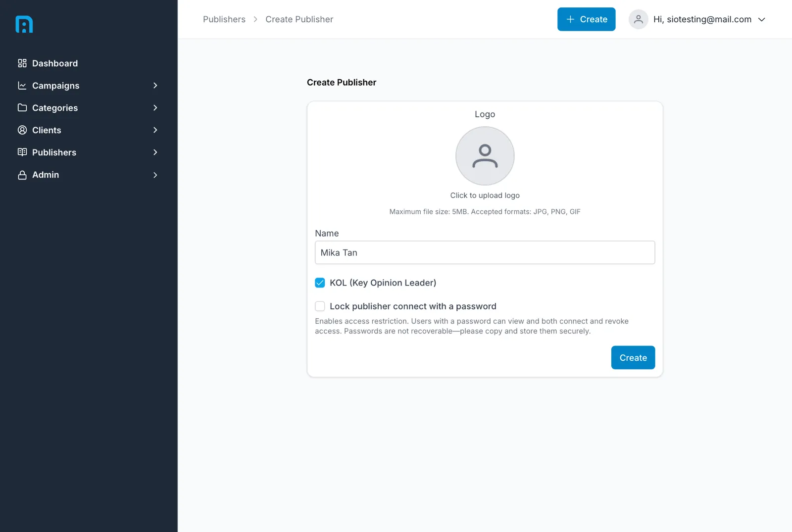Uncheck the KOL (Key Opinion Leader) checkbox
Image resolution: width=792 pixels, height=532 pixels.
(x=320, y=283)
